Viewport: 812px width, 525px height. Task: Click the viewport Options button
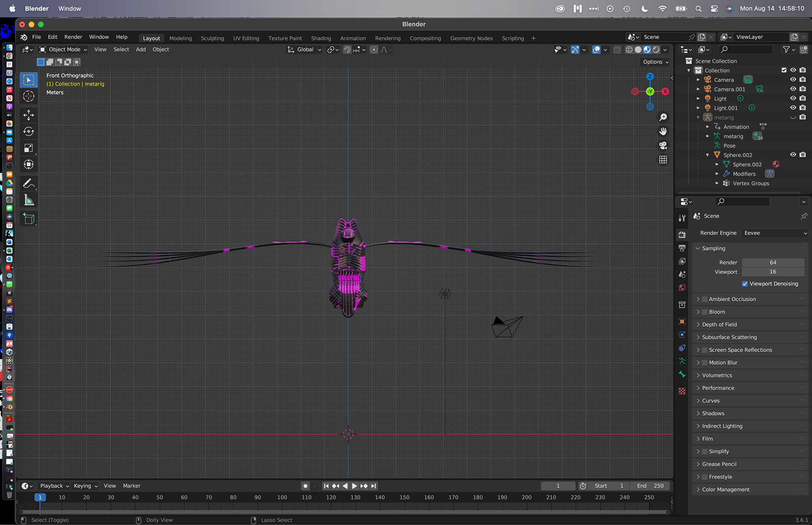[x=656, y=62]
